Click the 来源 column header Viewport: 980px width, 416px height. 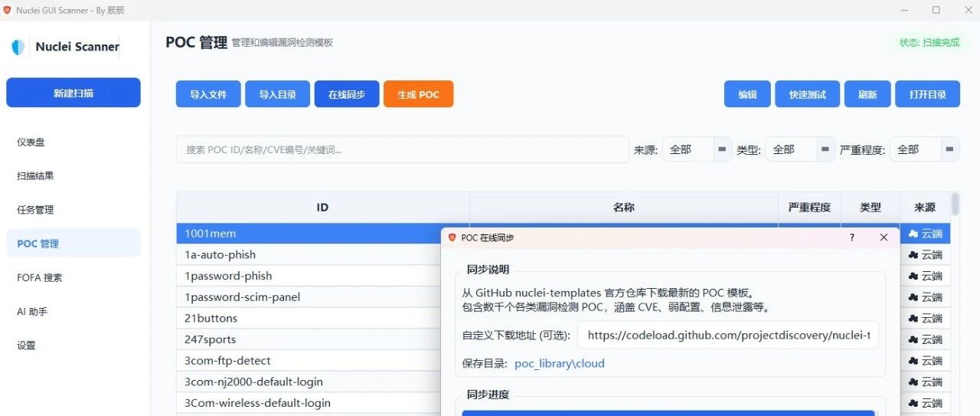[x=925, y=208]
